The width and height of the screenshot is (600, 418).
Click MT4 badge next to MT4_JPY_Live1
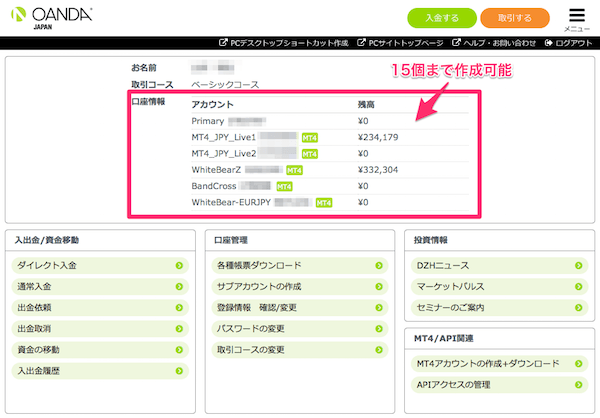click(x=310, y=138)
